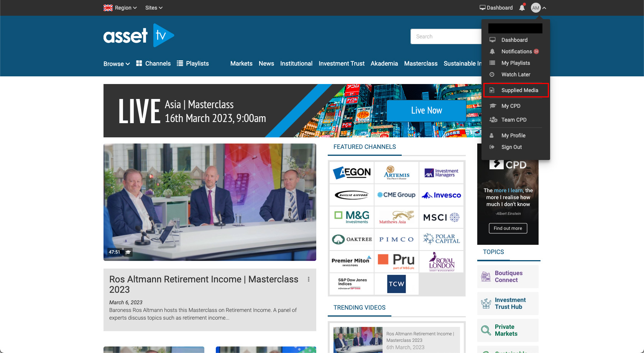The width and height of the screenshot is (644, 353).
Task: Open the Royal London channel
Action: click(441, 262)
